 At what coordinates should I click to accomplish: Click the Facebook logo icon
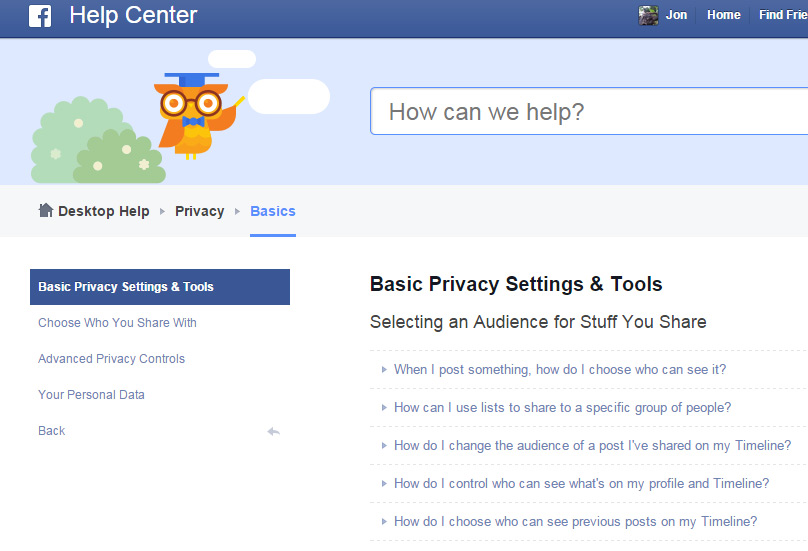point(40,16)
